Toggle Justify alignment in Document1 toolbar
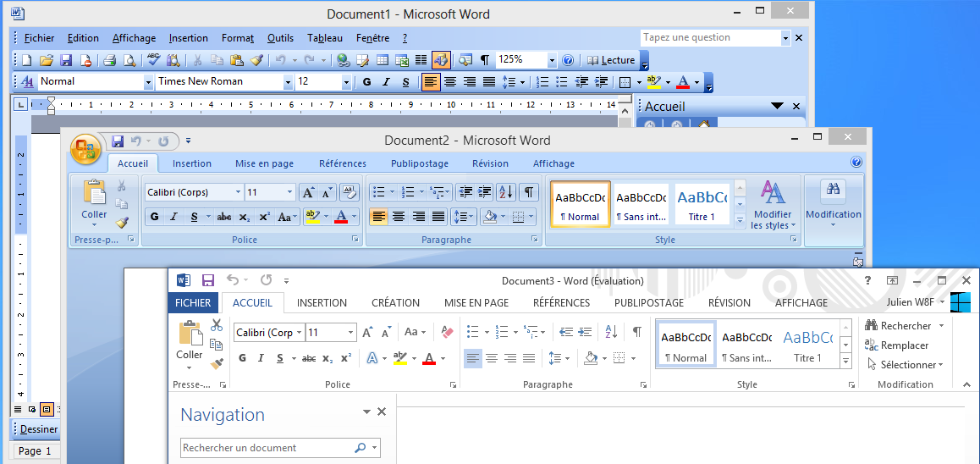Image resolution: width=980 pixels, height=464 pixels. pyautogui.click(x=489, y=81)
